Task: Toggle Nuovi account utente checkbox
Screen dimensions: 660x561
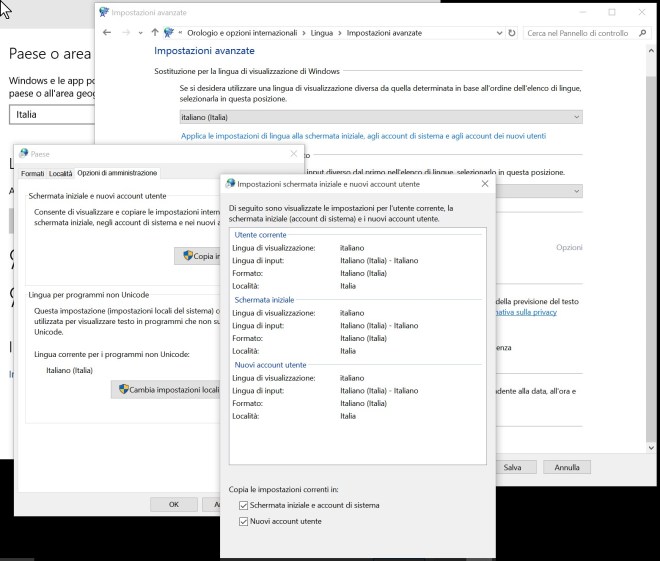Action: coord(243,521)
